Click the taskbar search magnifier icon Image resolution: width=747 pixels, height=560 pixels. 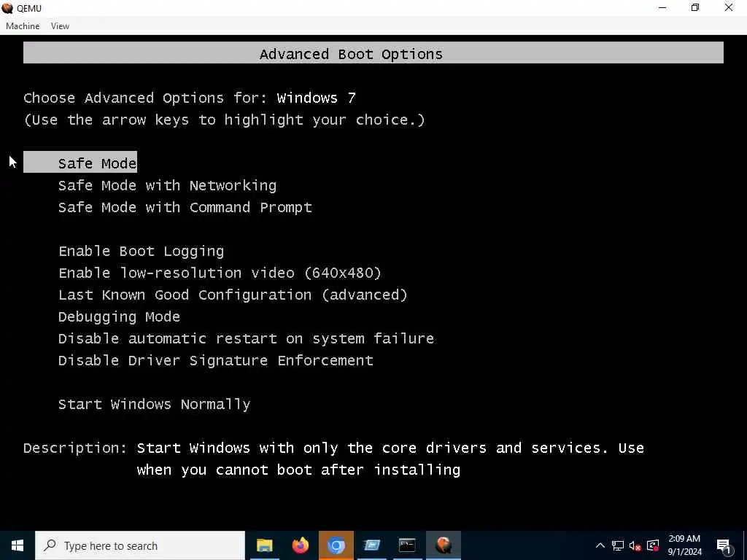(50, 545)
